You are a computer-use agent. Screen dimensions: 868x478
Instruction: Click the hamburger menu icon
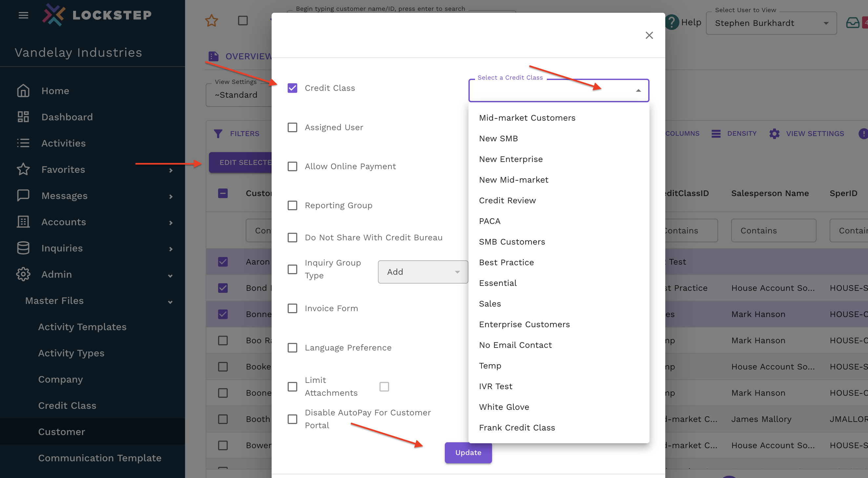tap(23, 15)
